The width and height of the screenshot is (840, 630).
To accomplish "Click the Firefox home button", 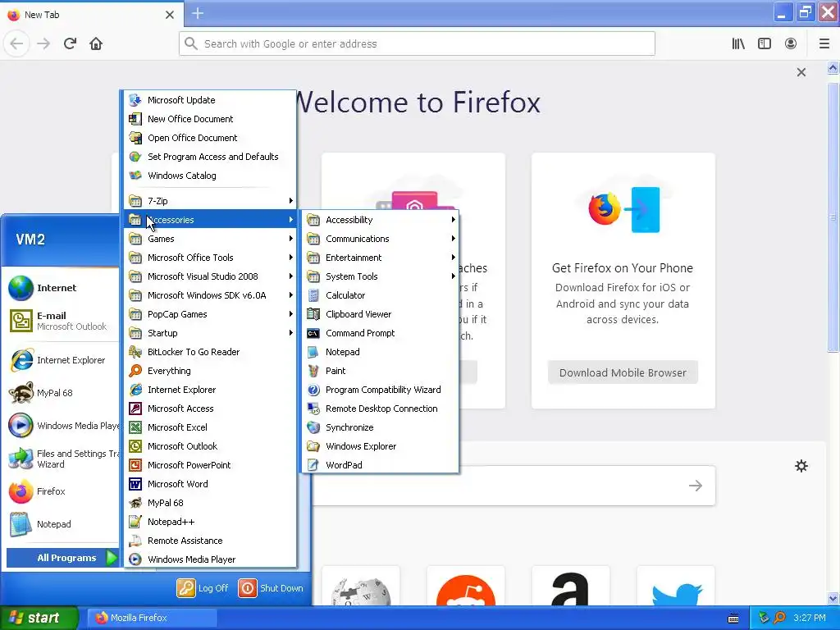I will coord(96,43).
